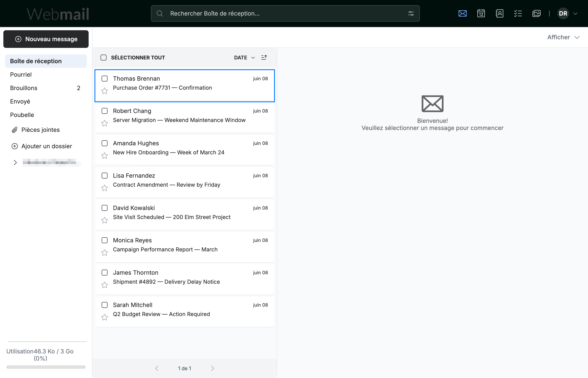588x378 pixels.
Task: Tick checkbox for Thomas Brennan email
Action: (105, 79)
